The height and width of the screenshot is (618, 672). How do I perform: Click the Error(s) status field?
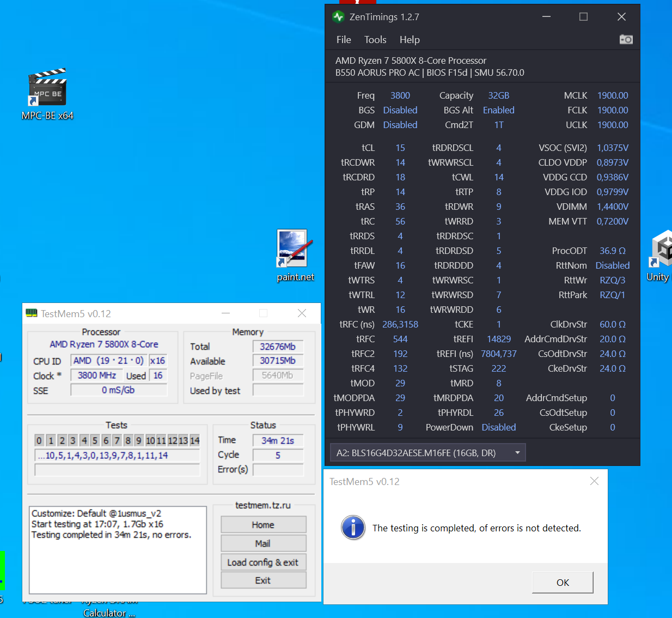(x=278, y=470)
